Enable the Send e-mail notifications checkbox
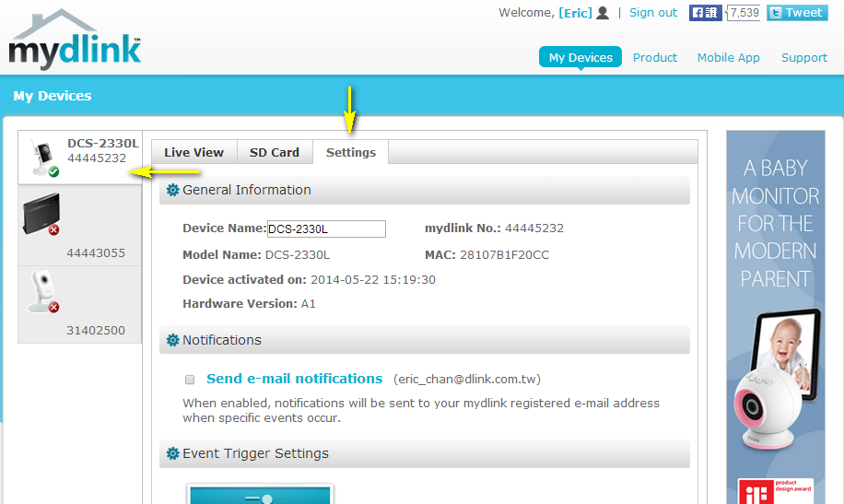The image size is (844, 504). [x=190, y=380]
